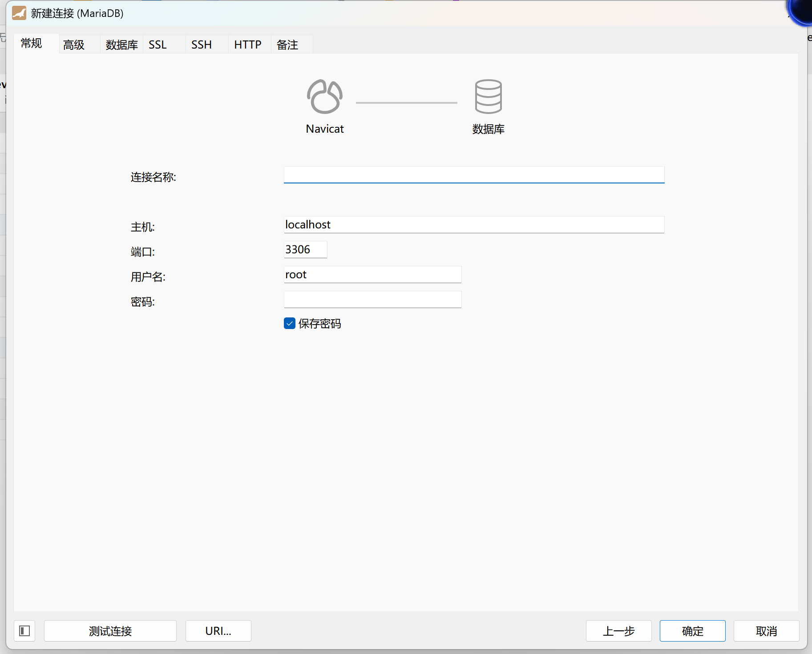Screen dimensions: 812x654
Task: Click the Navicat icon in the dialog title bar
Action: (18, 13)
